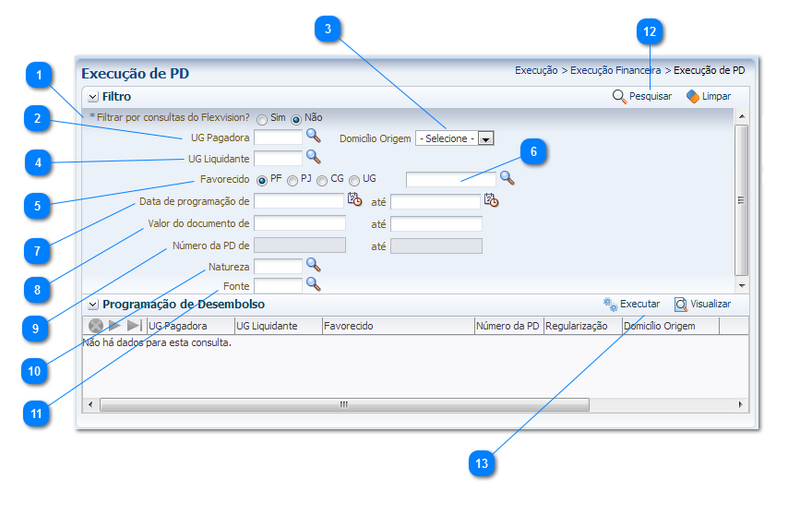Open calendar for Data de programação start

(354, 200)
